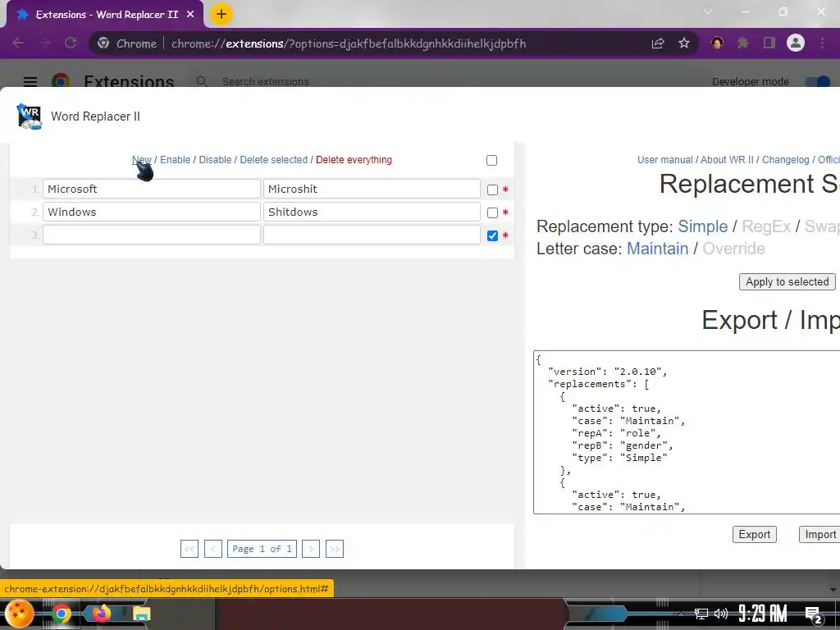Screen dimensions: 840x630
Task: Open the Chrome three-dot menu
Action: tap(822, 43)
